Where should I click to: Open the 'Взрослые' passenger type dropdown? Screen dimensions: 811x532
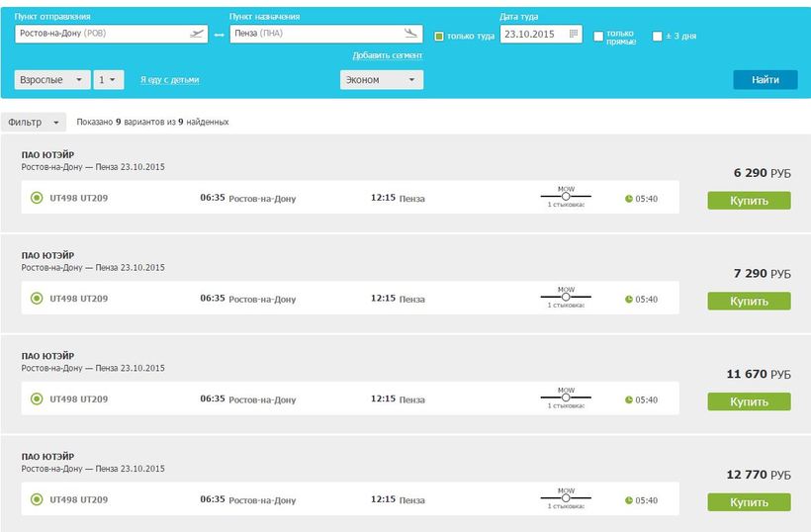click(51, 80)
